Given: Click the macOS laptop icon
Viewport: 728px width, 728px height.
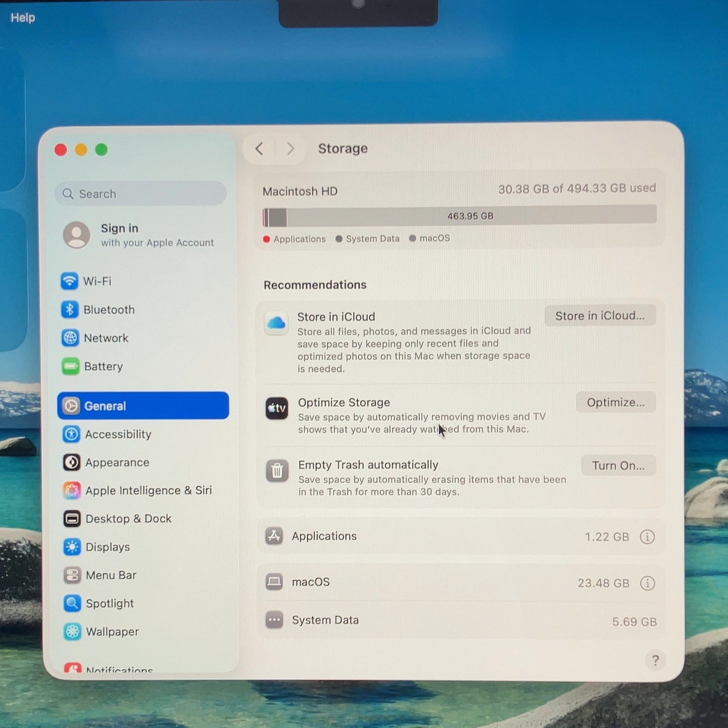Looking at the screenshot, I should click(274, 582).
